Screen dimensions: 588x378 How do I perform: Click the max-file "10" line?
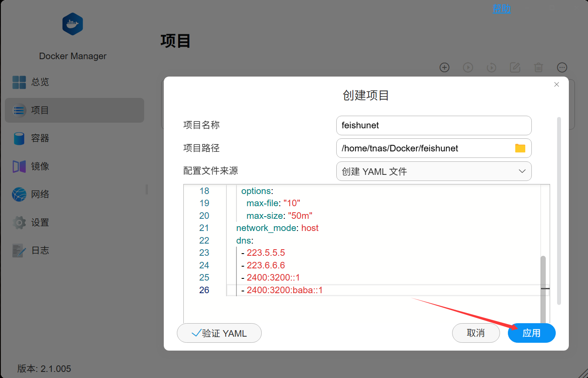pyautogui.click(x=274, y=203)
